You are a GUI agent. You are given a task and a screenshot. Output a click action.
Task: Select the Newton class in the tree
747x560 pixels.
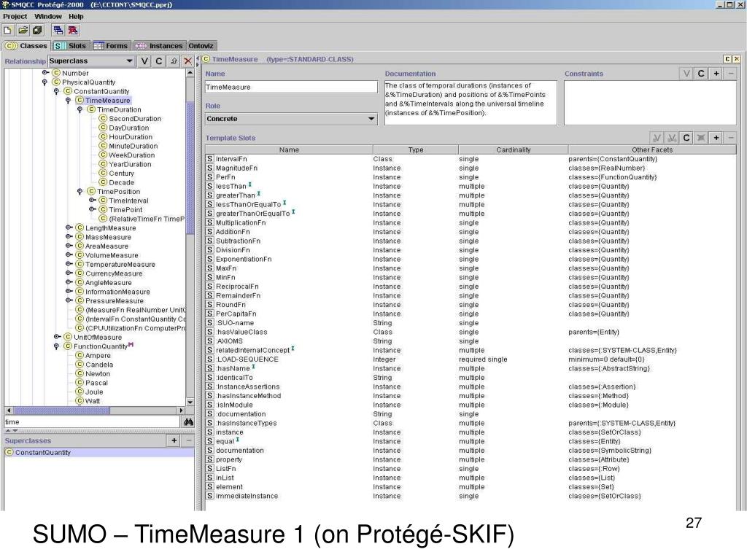tap(98, 374)
